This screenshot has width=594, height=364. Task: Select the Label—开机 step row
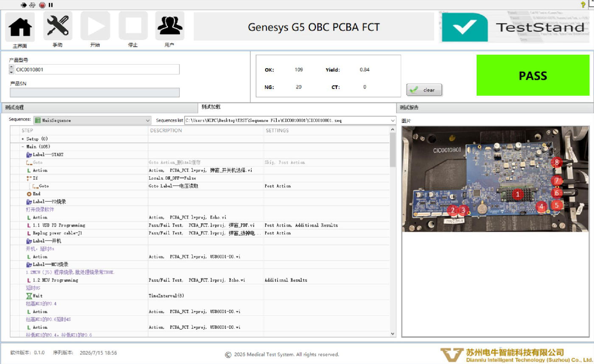click(x=199, y=241)
